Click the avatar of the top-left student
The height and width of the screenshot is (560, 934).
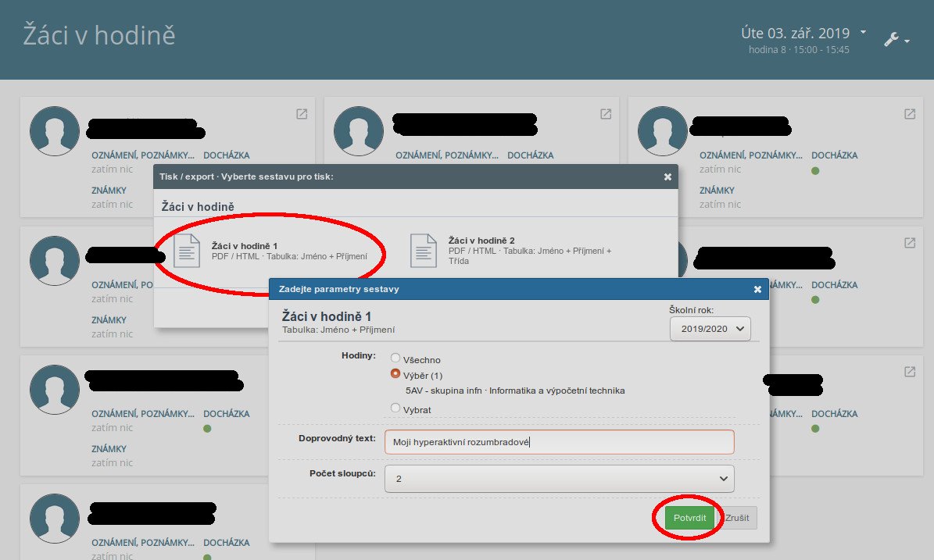[x=55, y=131]
